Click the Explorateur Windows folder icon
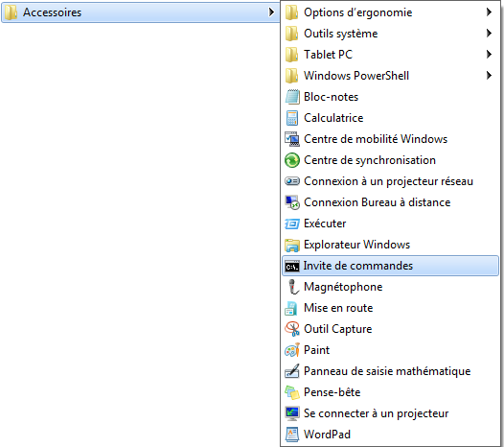Screen dimensions: 504x447 coord(292,245)
